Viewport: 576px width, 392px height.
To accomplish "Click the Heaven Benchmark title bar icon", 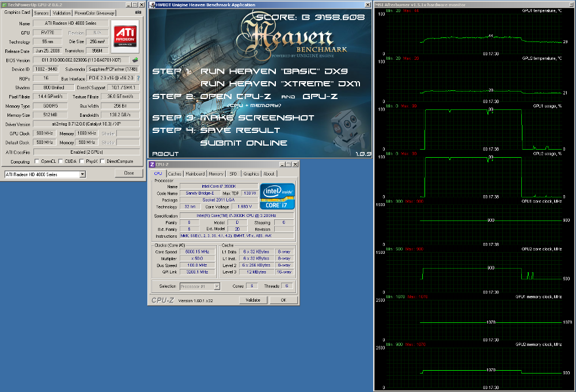I will (153, 5).
